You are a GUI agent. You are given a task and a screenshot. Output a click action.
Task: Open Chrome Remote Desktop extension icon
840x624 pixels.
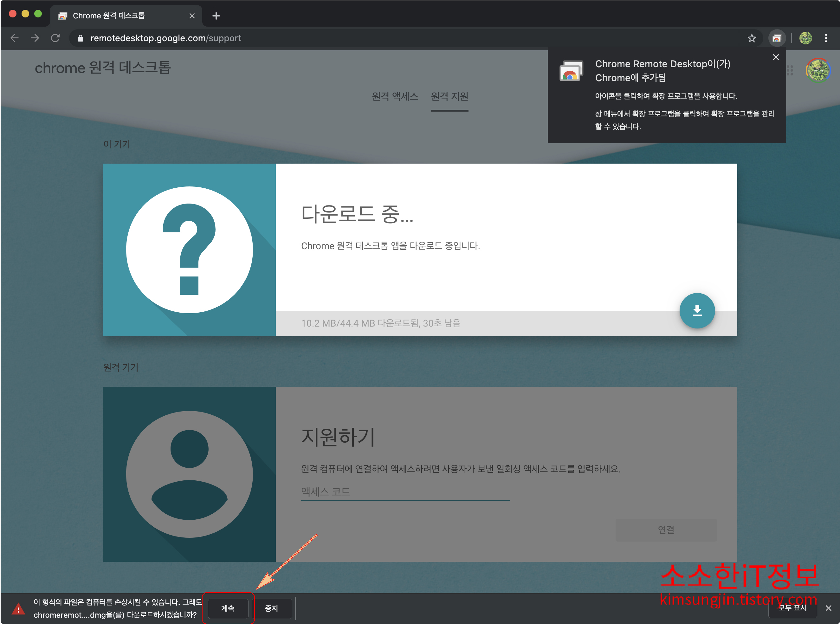(x=777, y=38)
